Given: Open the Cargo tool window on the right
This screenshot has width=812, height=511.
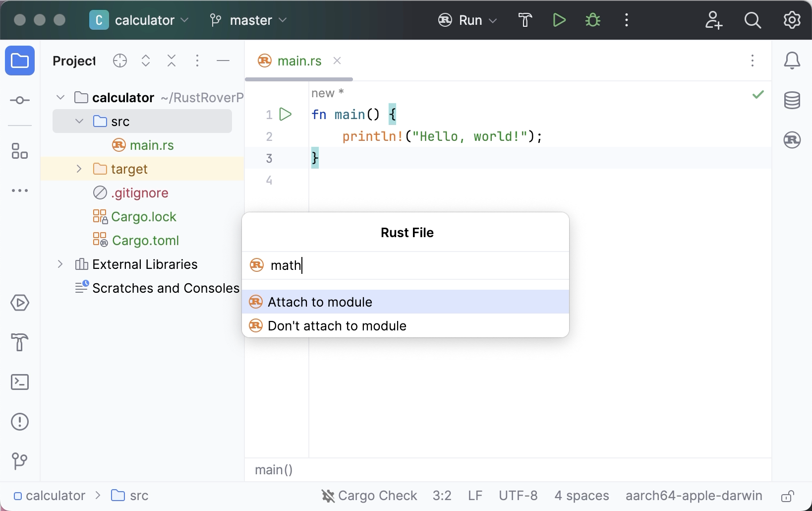Looking at the screenshot, I should (x=792, y=140).
